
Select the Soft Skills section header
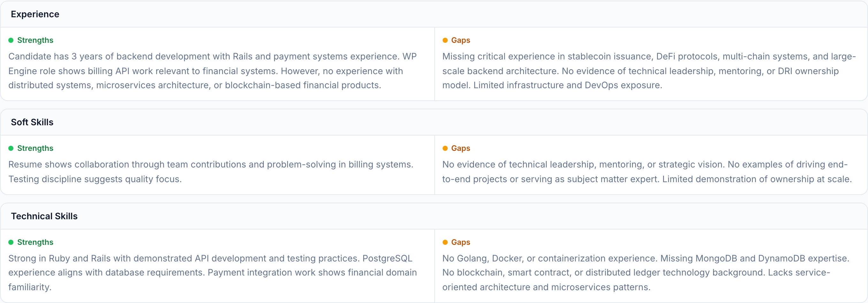(x=32, y=122)
